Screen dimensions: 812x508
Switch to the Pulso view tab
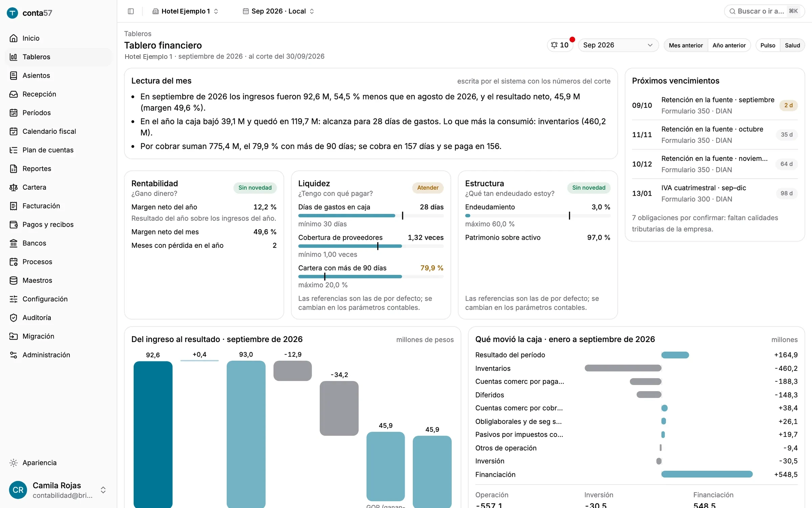[768, 45]
